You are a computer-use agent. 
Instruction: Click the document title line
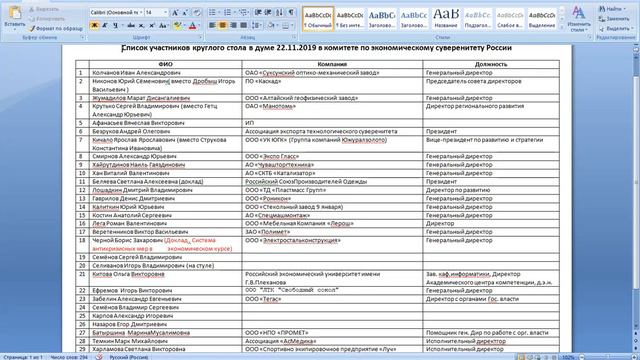click(316, 48)
